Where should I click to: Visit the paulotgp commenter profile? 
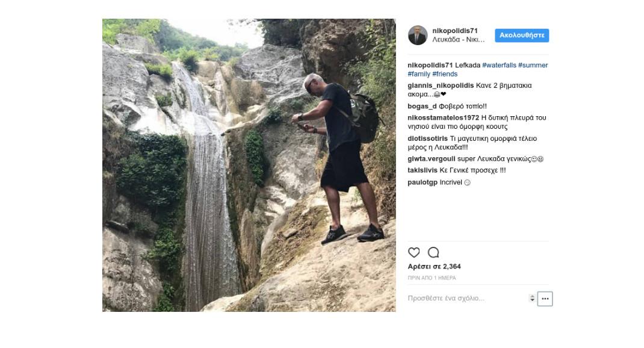[423, 182]
